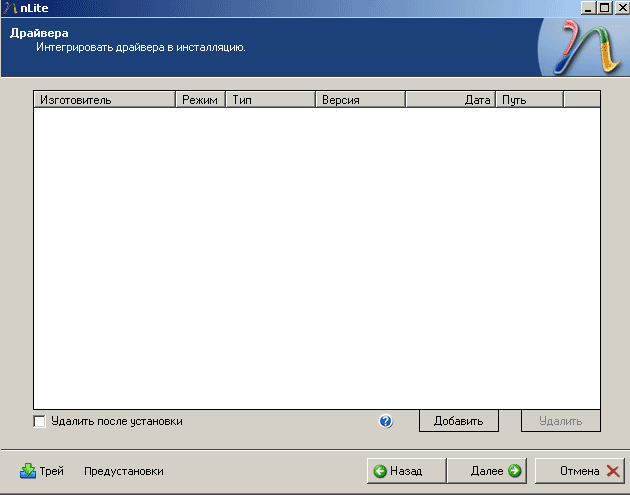Image resolution: width=630 pixels, height=495 pixels.
Task: Sort by Тип column header
Action: coord(270,100)
